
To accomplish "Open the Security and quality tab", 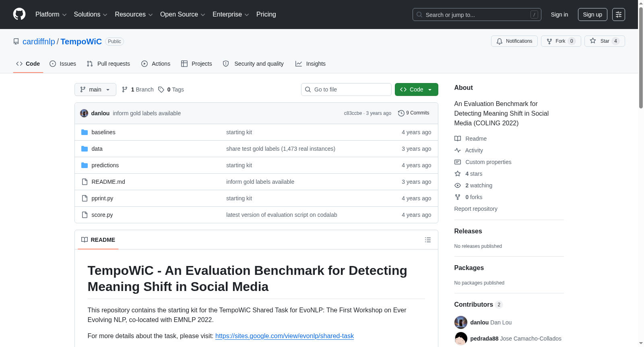I will tap(253, 64).
